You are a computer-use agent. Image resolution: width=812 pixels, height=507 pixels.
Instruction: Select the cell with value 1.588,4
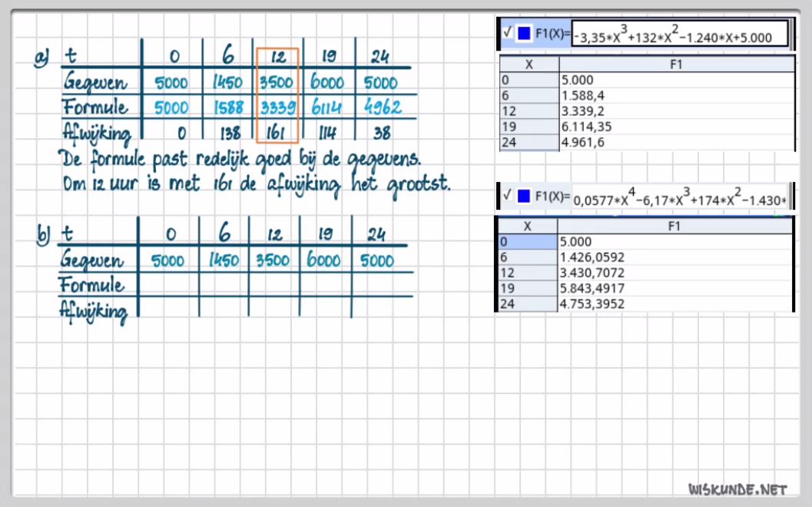click(676, 95)
